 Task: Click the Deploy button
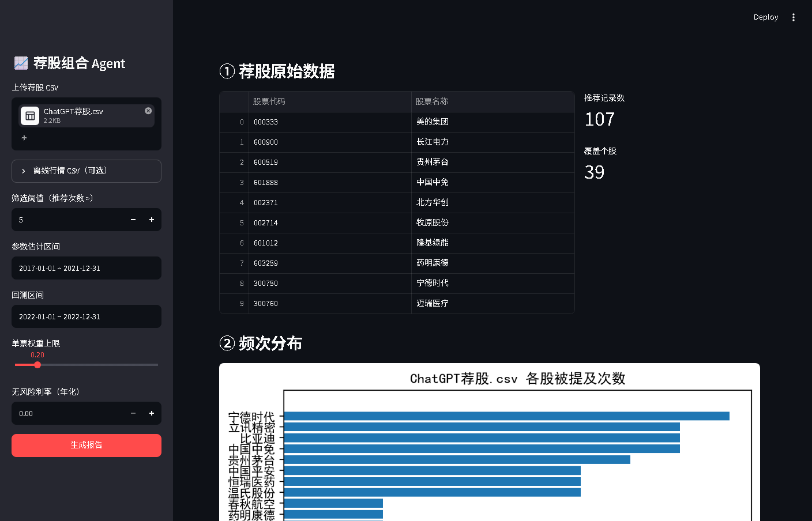(766, 17)
